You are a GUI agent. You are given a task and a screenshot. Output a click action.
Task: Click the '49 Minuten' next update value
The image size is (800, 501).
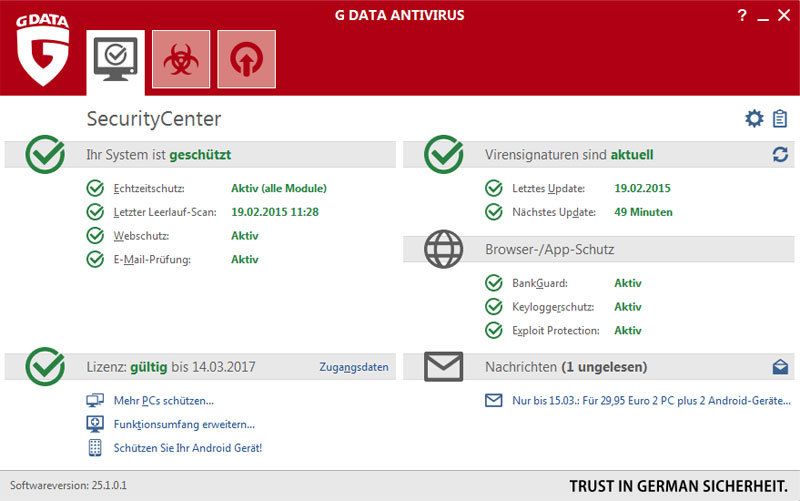[643, 212]
